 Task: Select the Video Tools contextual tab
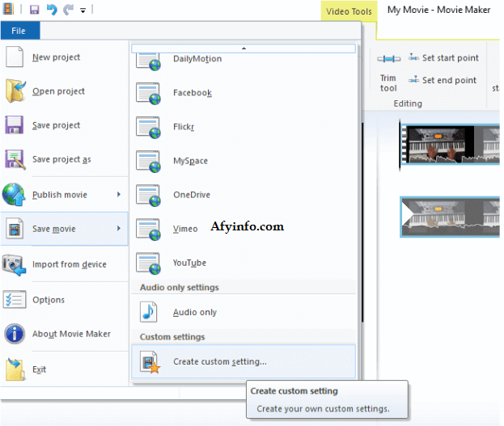pyautogui.click(x=349, y=11)
